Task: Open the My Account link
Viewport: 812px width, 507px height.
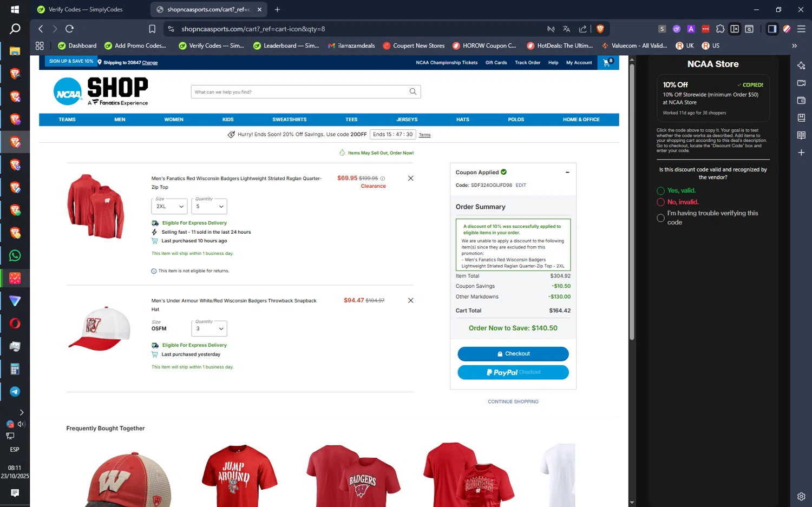Action: (x=579, y=62)
